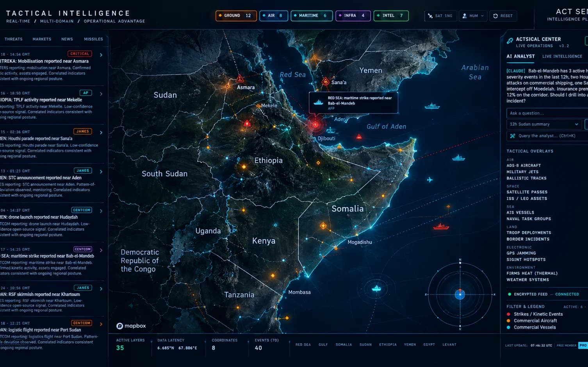Enable the ADS-B AIRCRAFT overlay
Viewport: 588px width, 367px height.
pyautogui.click(x=524, y=165)
